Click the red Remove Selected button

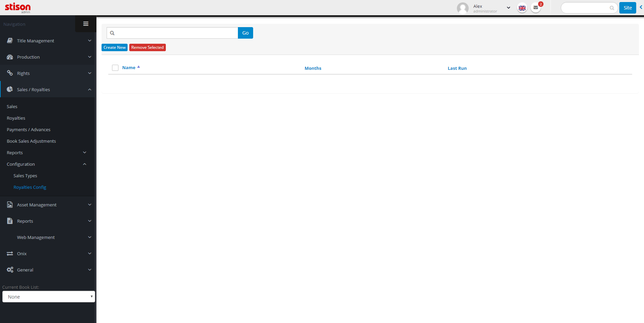coord(147,47)
